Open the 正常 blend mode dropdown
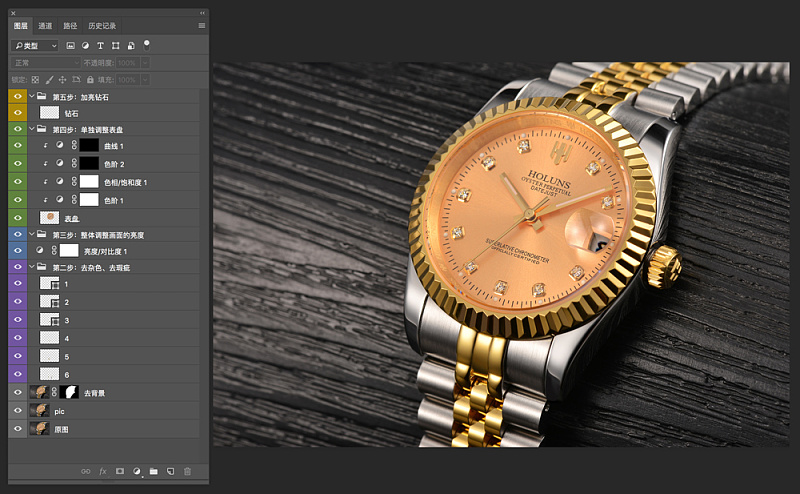 coord(45,62)
